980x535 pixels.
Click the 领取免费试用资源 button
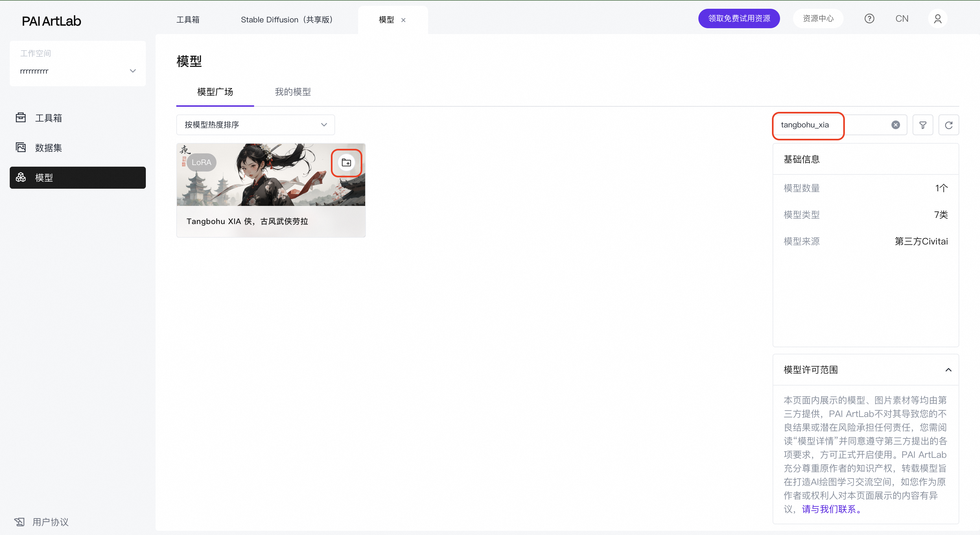click(x=739, y=19)
